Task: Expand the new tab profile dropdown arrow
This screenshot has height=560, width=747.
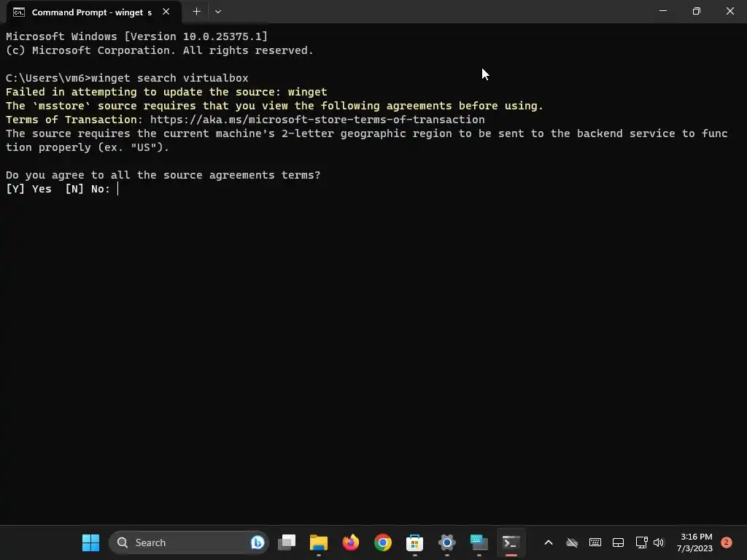Action: tap(217, 12)
